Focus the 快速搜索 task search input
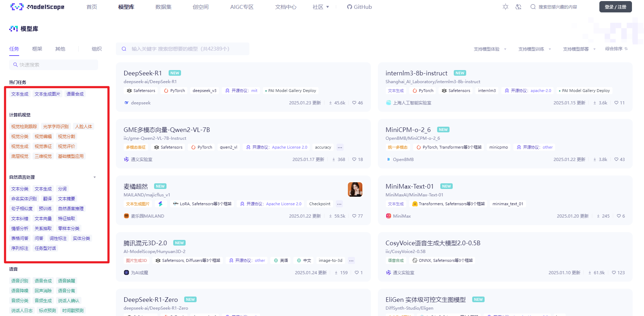Screen dimensions: 644x316 [x=53, y=65]
